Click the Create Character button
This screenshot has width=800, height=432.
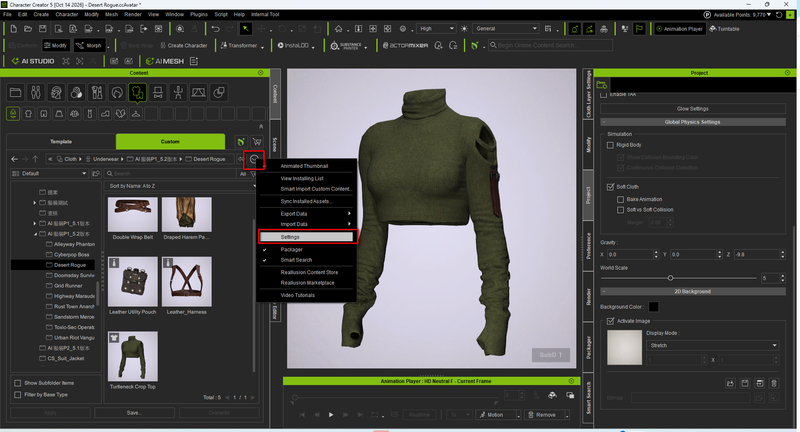(x=183, y=46)
